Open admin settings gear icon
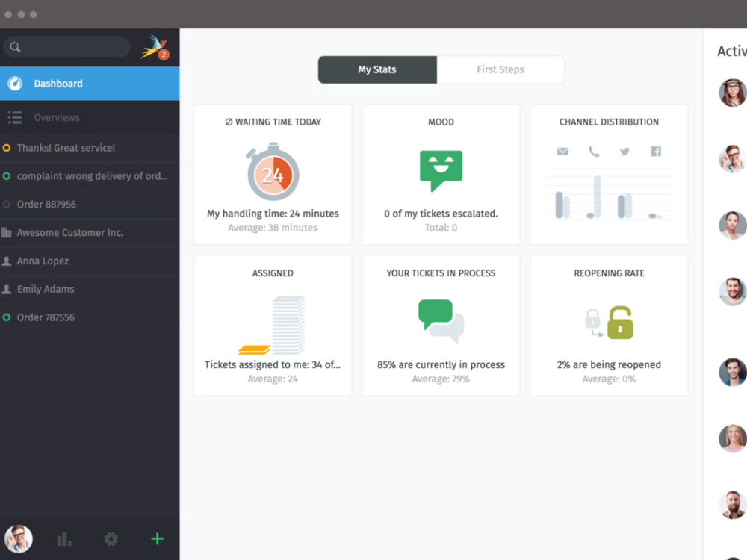This screenshot has width=747, height=560. (111, 539)
